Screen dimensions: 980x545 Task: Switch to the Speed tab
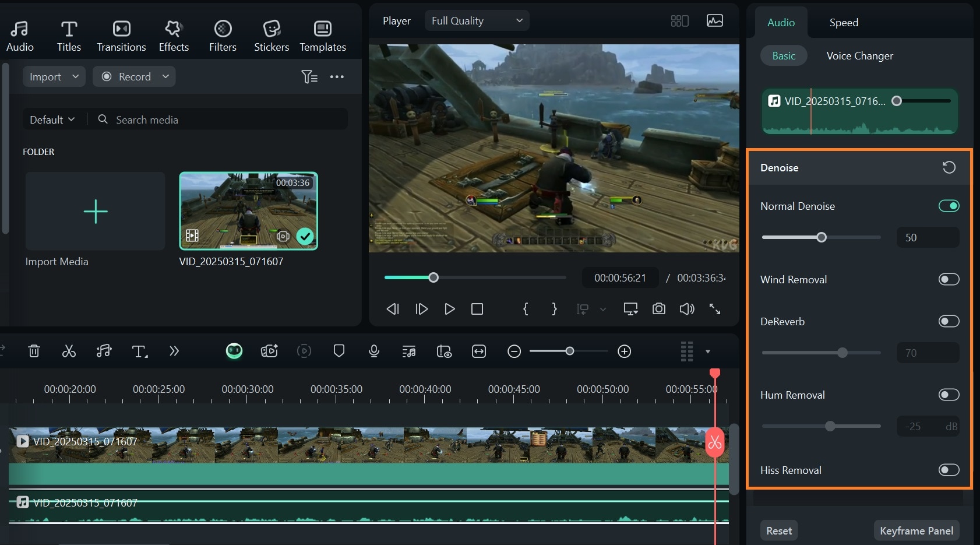click(844, 23)
